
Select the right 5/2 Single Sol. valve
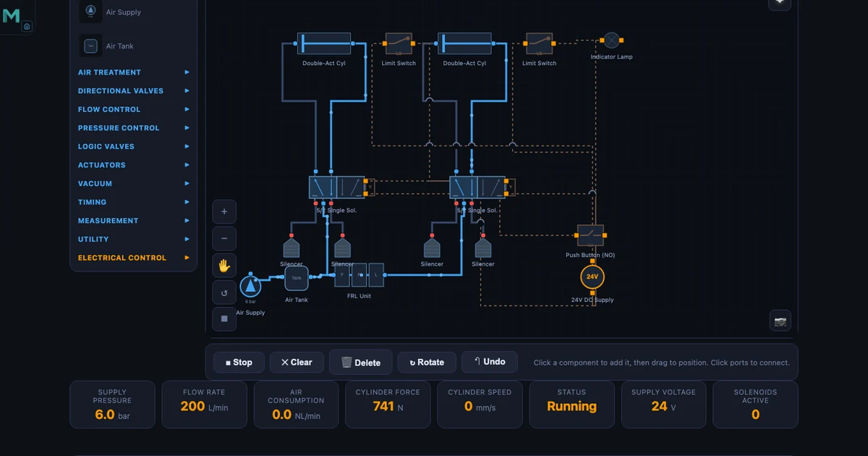(x=477, y=187)
